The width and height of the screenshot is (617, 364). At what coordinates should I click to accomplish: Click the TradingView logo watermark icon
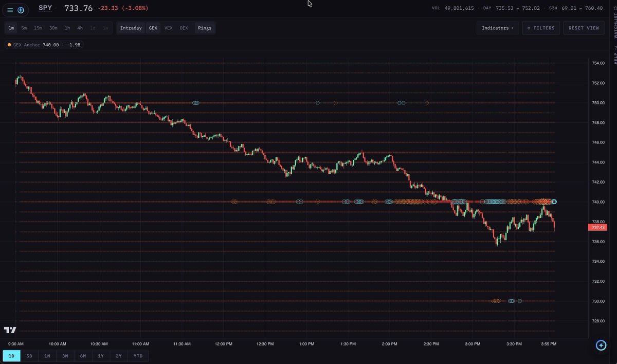tap(10, 330)
